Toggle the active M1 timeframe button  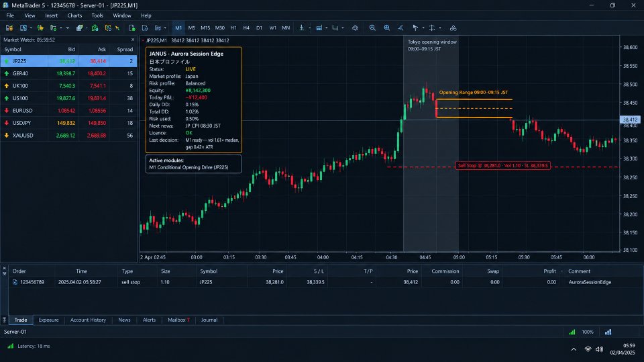pos(178,28)
